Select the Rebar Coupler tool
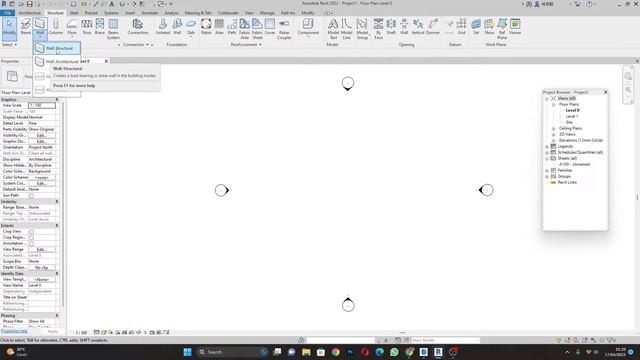640x360 pixels. click(x=284, y=29)
